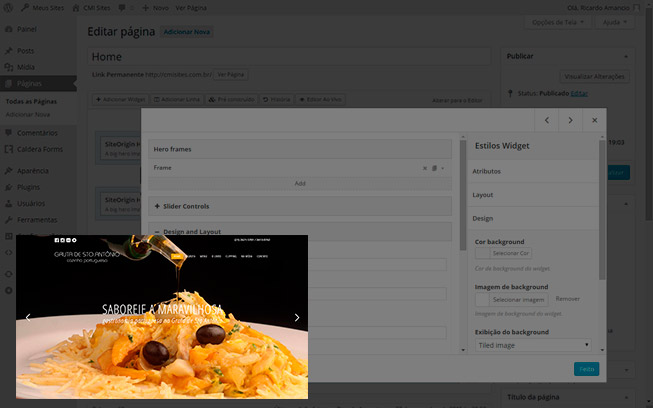This screenshot has width=653, height=408.
Task: Click the Home title field
Action: tap(289, 57)
